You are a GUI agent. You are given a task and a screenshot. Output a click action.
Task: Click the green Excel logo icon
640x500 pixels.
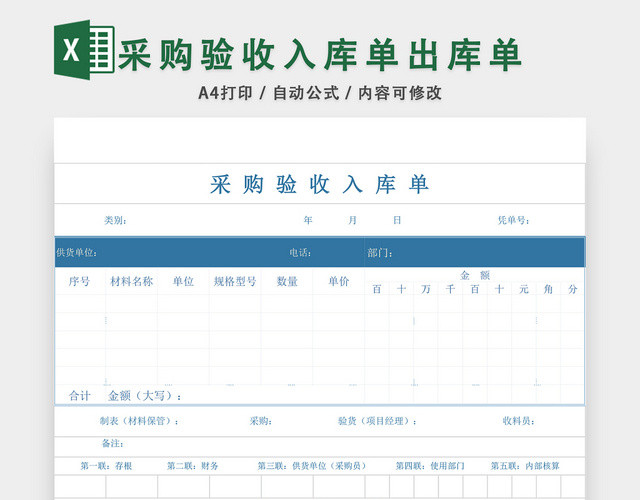tap(84, 49)
